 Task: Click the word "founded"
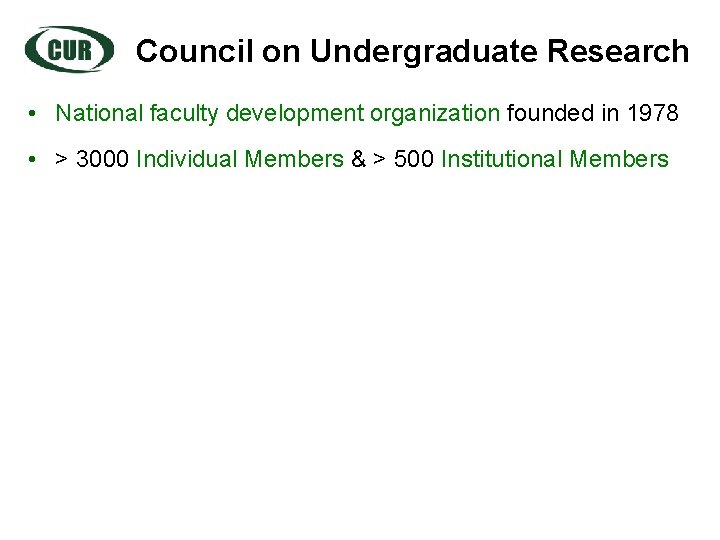click(551, 113)
